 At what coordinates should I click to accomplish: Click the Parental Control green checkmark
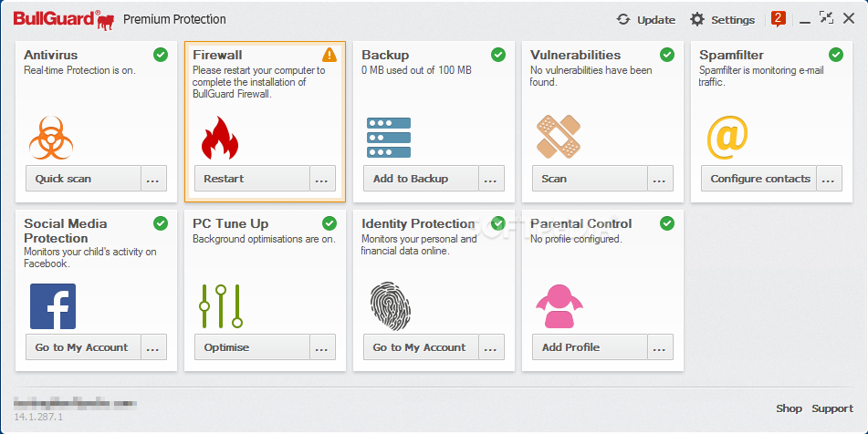coord(667,222)
